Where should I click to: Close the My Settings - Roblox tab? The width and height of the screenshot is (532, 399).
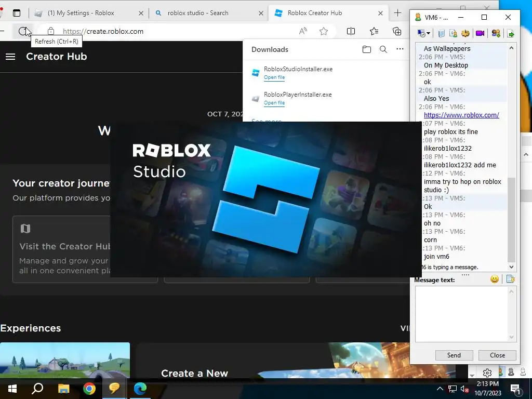141,13
